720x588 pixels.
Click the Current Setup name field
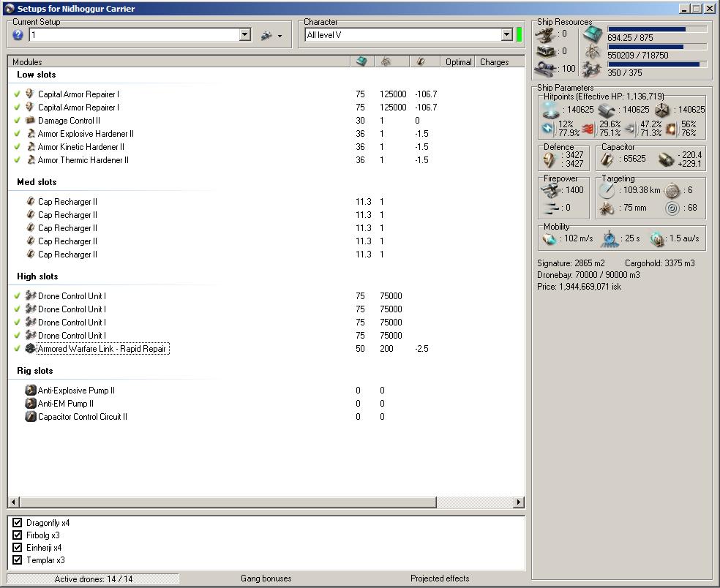click(134, 34)
